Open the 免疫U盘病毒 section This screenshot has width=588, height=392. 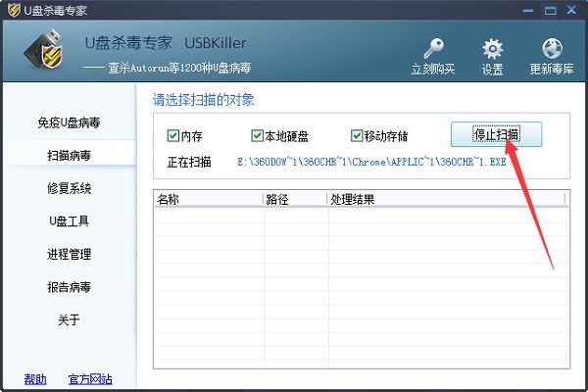(x=69, y=122)
